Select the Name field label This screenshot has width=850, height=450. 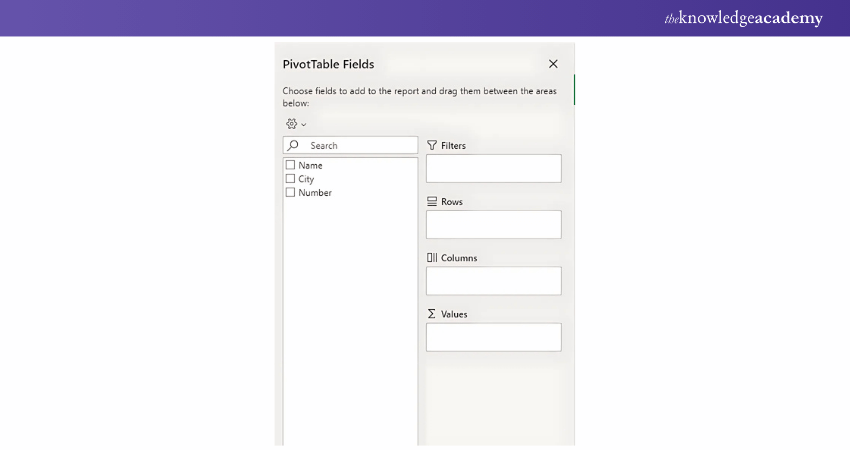click(x=310, y=165)
